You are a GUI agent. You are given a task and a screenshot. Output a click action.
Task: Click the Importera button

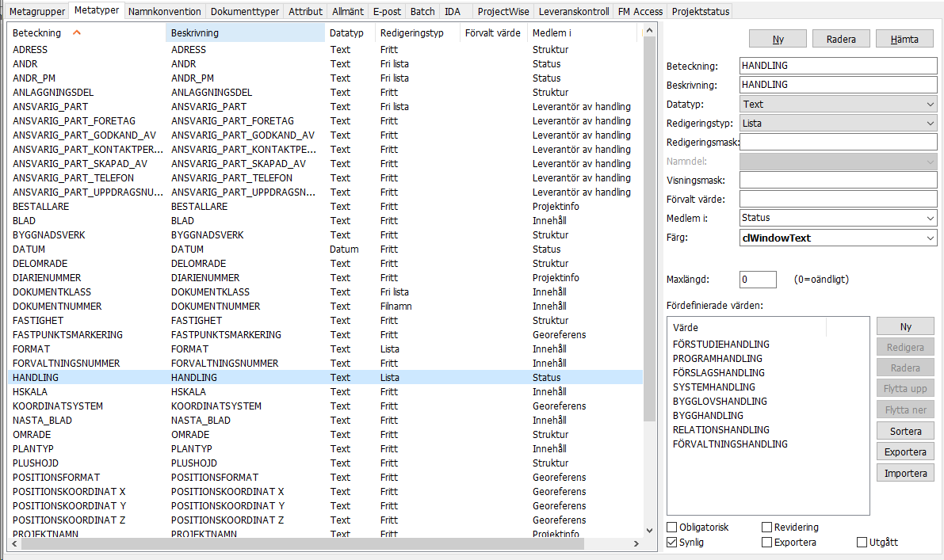(905, 474)
